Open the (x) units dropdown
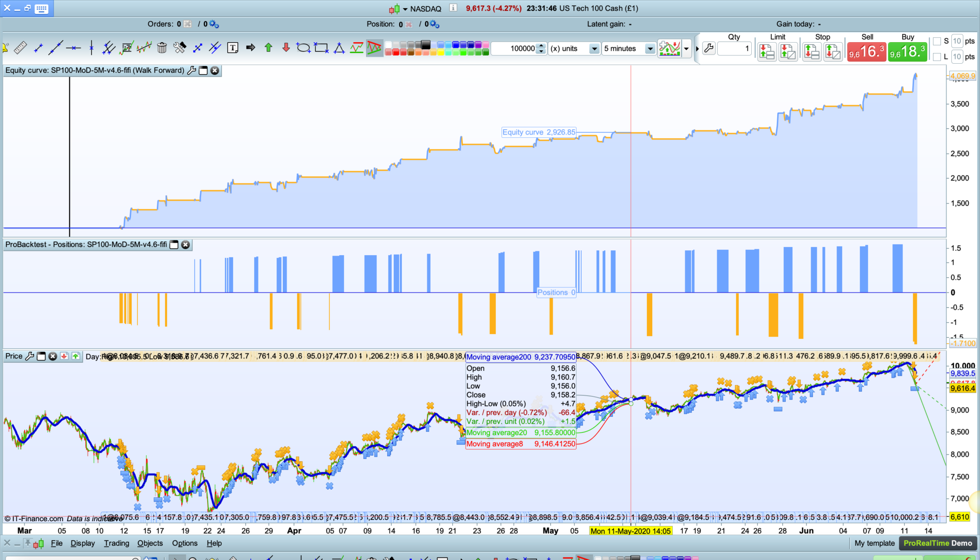 coord(594,48)
